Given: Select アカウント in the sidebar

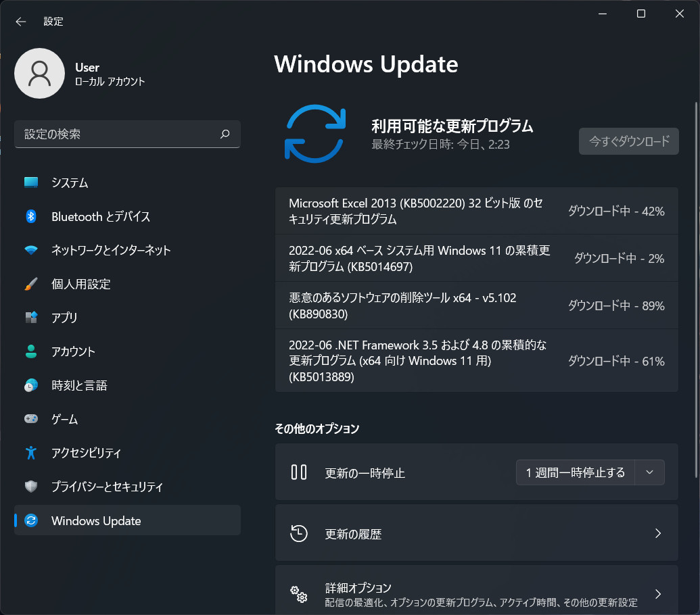Looking at the screenshot, I should pyautogui.click(x=127, y=351).
